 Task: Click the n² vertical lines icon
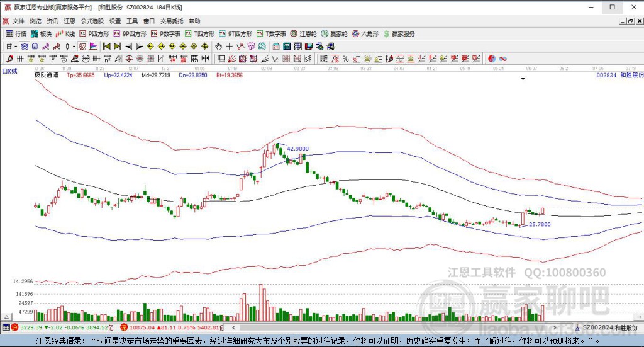pos(107,59)
